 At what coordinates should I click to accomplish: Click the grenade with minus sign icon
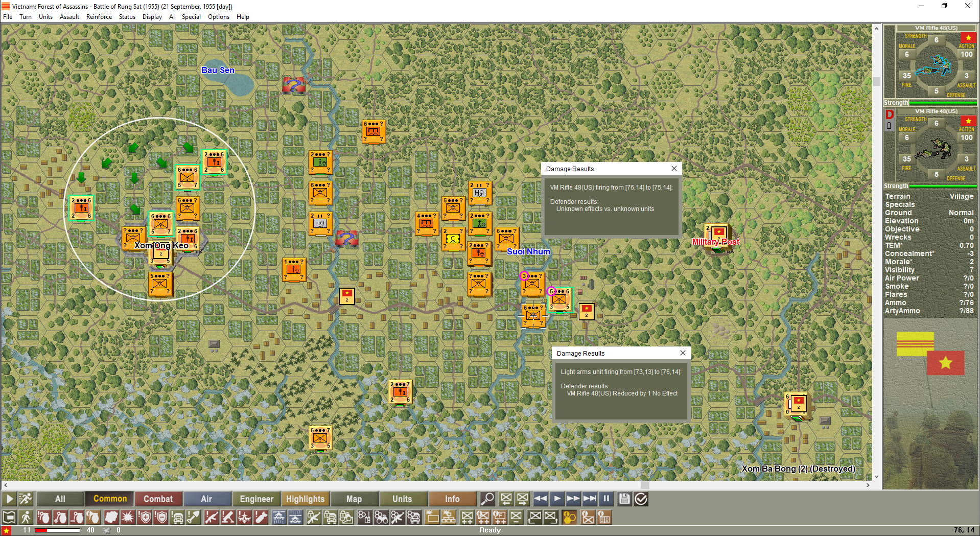tap(76, 518)
